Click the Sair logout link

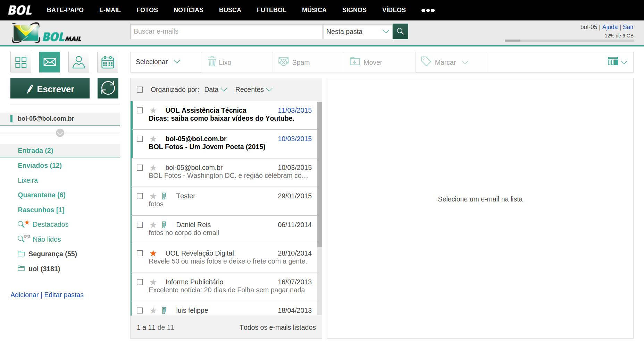[628, 27]
